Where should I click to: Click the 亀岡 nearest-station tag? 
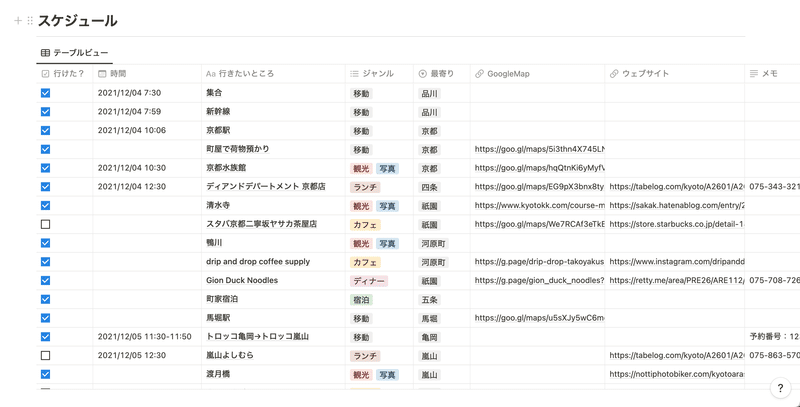pyautogui.click(x=429, y=337)
